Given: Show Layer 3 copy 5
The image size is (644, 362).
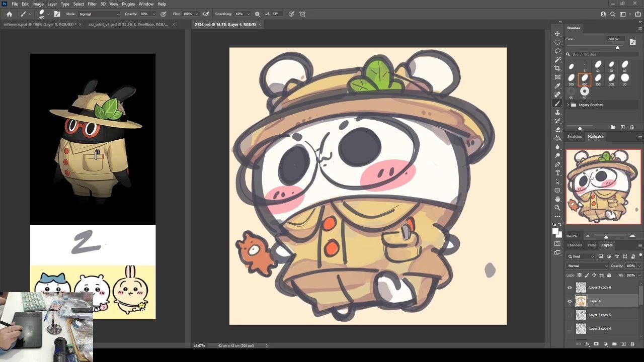Looking at the screenshot, I should point(570,315).
